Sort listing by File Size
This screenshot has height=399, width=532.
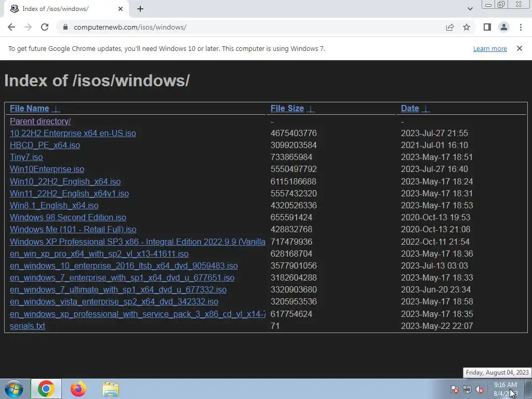287,108
